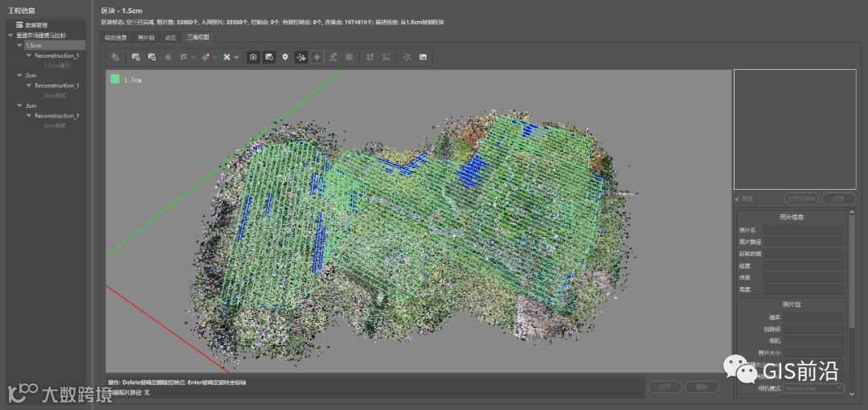Image resolution: width=868 pixels, height=410 pixels.
Task: Click the green 1.5cm legend color swatch
Action: pyautogui.click(x=115, y=79)
